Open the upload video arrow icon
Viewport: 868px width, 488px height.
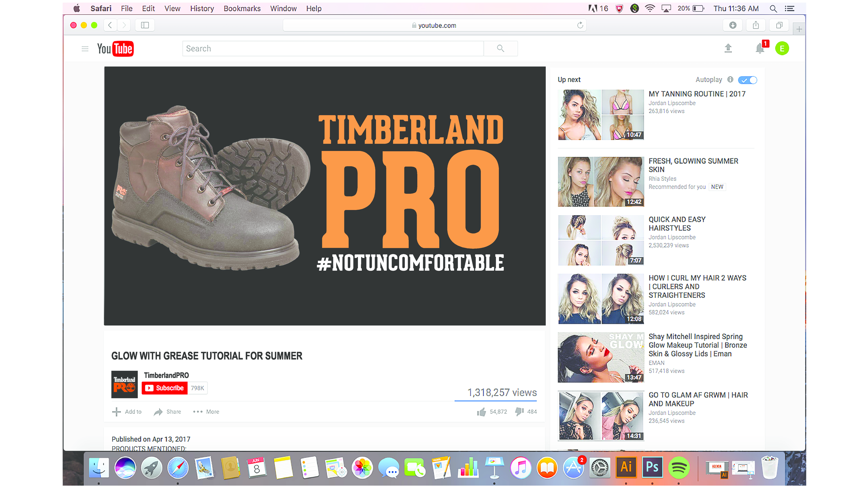[728, 48]
